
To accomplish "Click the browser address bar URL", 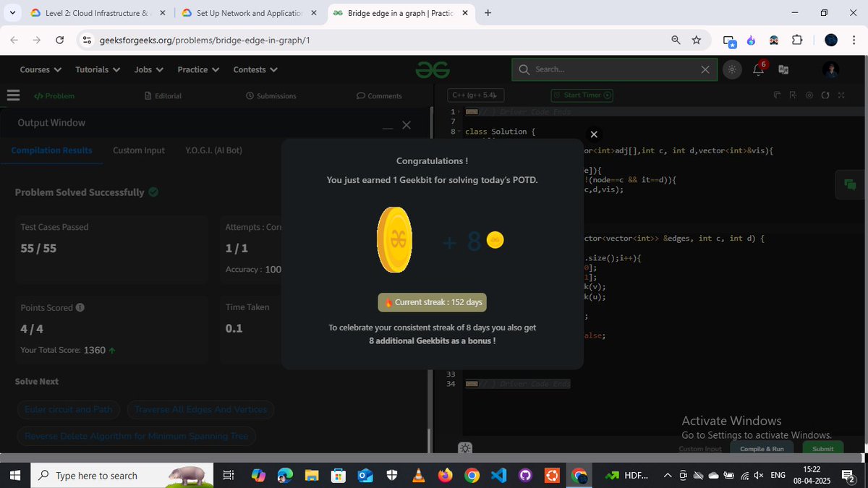I will point(205,40).
